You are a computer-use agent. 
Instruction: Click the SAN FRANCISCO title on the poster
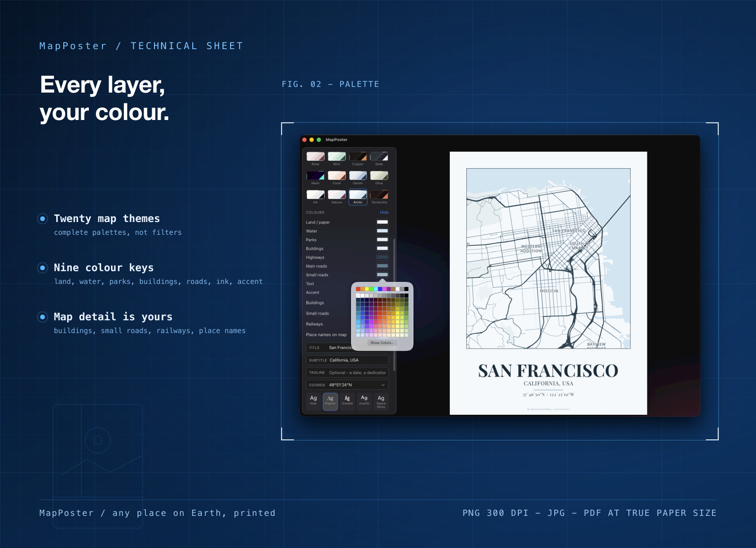point(548,371)
